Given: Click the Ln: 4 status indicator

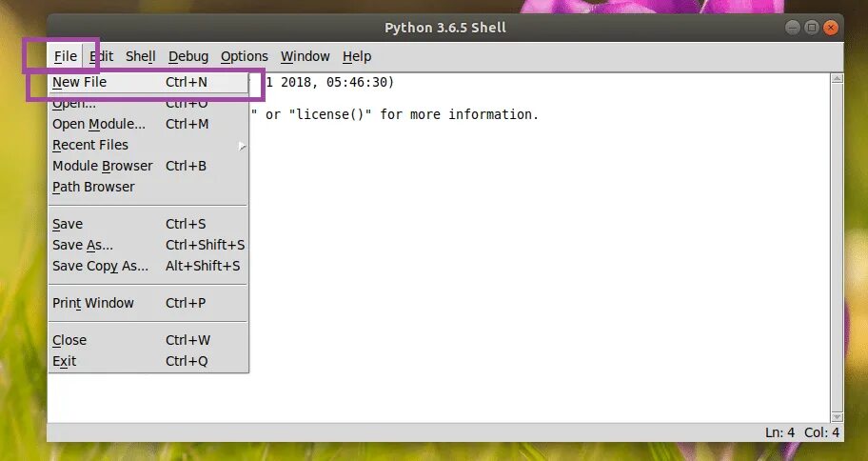Looking at the screenshot, I should 780,432.
